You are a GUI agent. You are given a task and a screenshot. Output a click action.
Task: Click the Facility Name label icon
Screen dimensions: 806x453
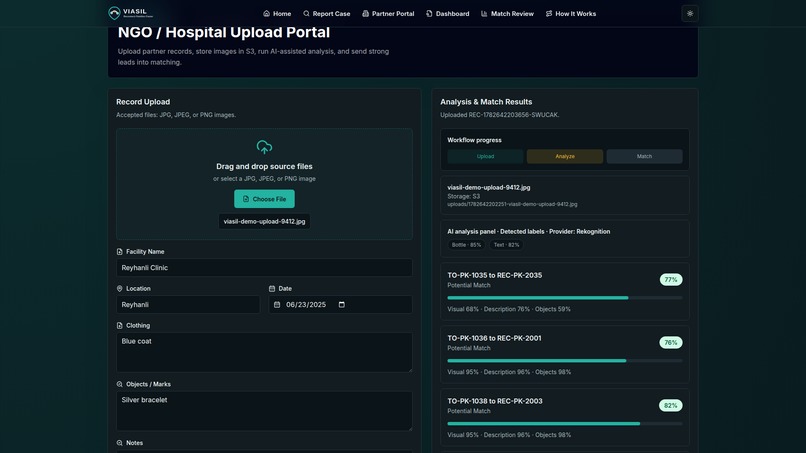click(120, 252)
